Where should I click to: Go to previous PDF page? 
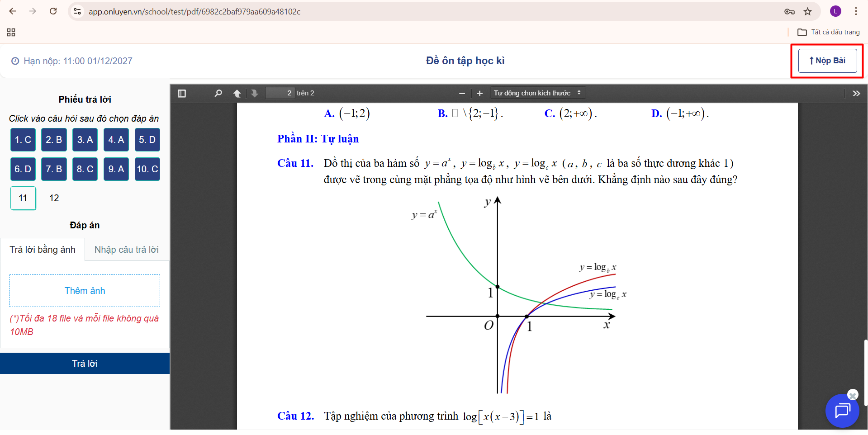click(237, 94)
